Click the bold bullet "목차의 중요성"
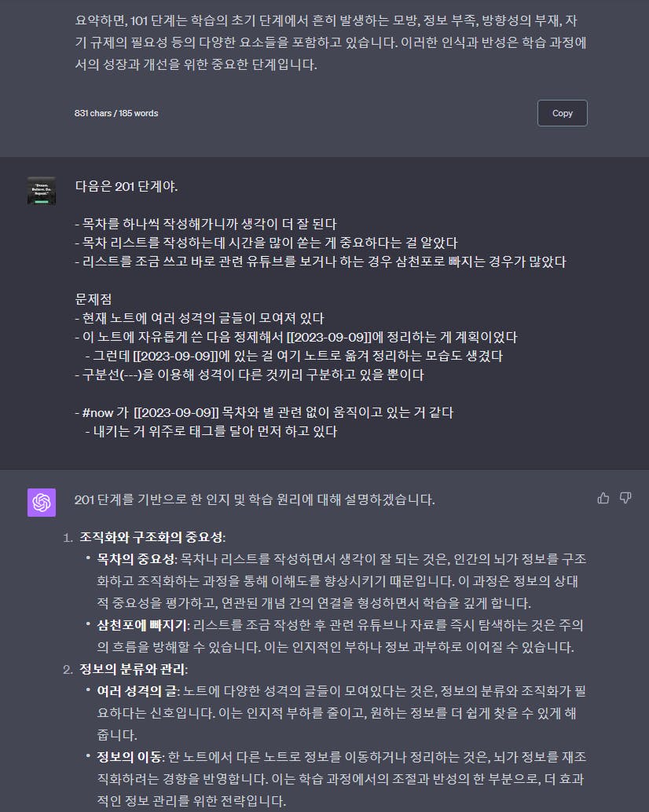 137,559
